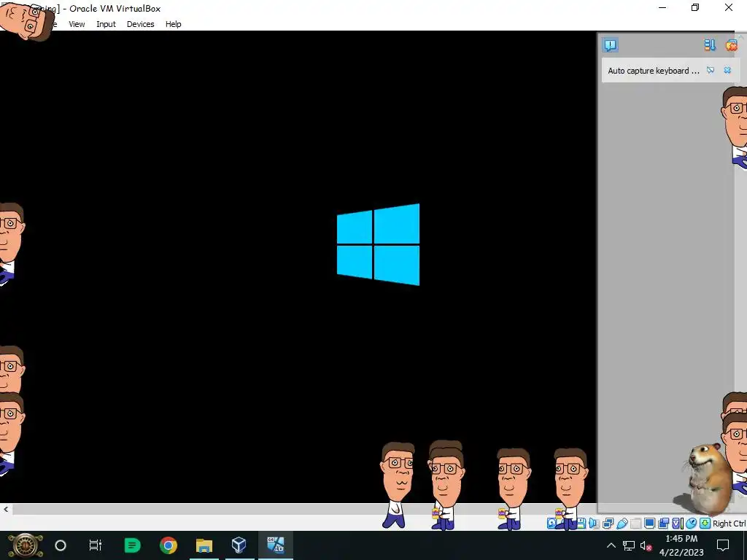Open Cortana search circle on taskbar
Image resolution: width=747 pixels, height=560 pixels.
[61, 545]
